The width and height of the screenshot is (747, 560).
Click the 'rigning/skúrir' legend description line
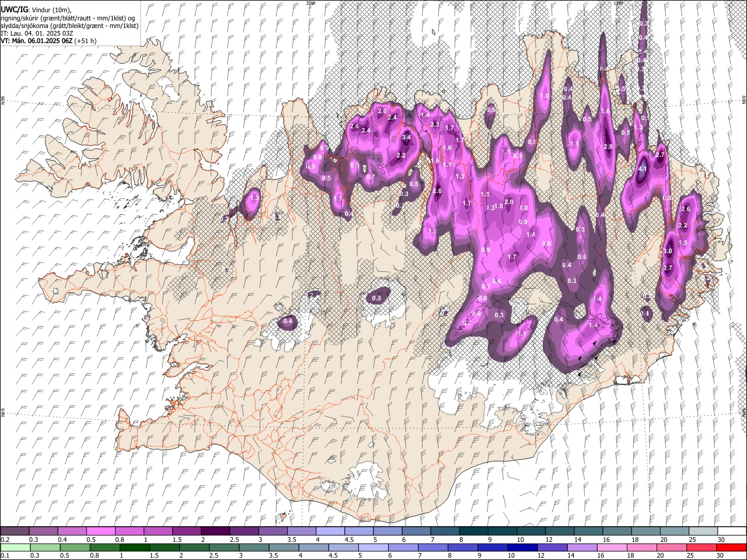(x=68, y=18)
